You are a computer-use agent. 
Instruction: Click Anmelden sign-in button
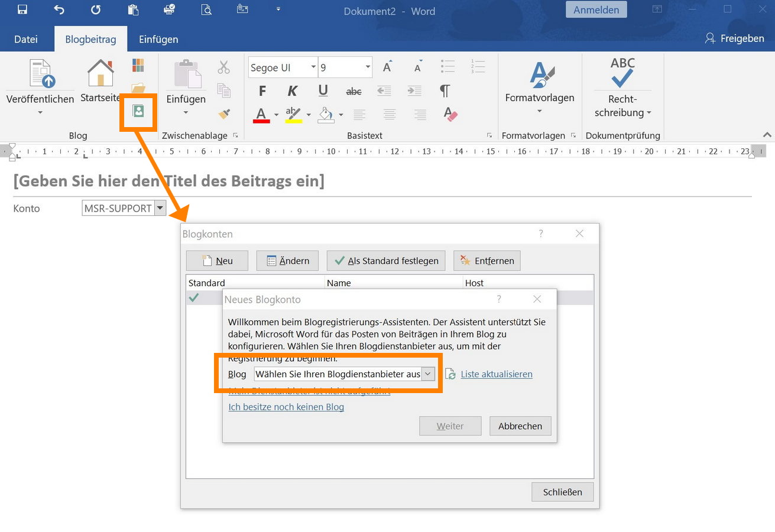coord(596,9)
